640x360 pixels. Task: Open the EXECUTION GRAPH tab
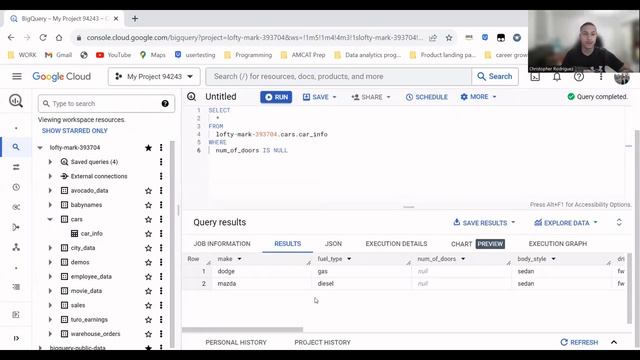point(558,244)
